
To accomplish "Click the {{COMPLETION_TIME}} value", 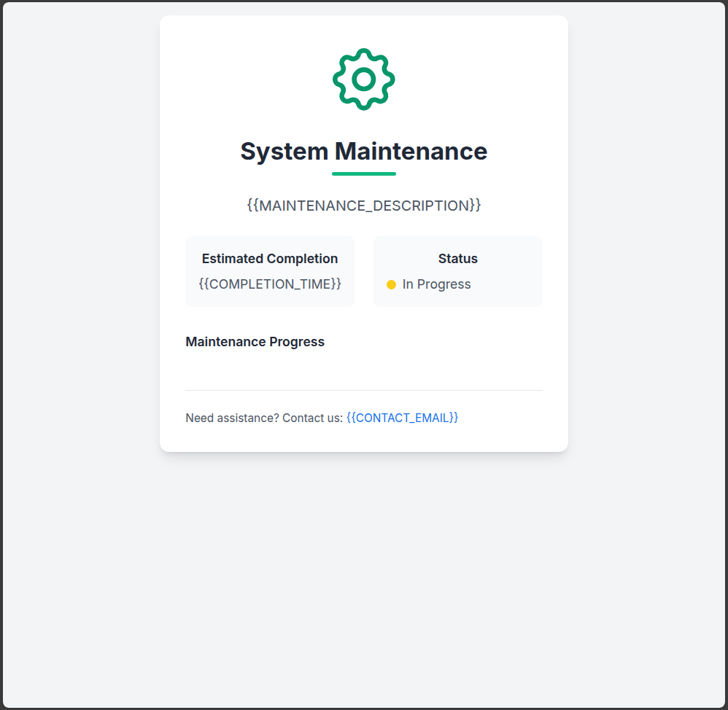I will click(x=270, y=284).
